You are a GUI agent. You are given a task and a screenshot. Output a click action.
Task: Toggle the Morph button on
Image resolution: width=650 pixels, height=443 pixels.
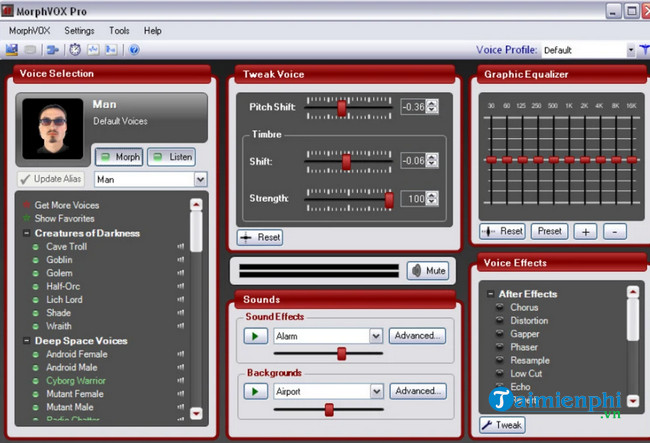click(x=119, y=157)
